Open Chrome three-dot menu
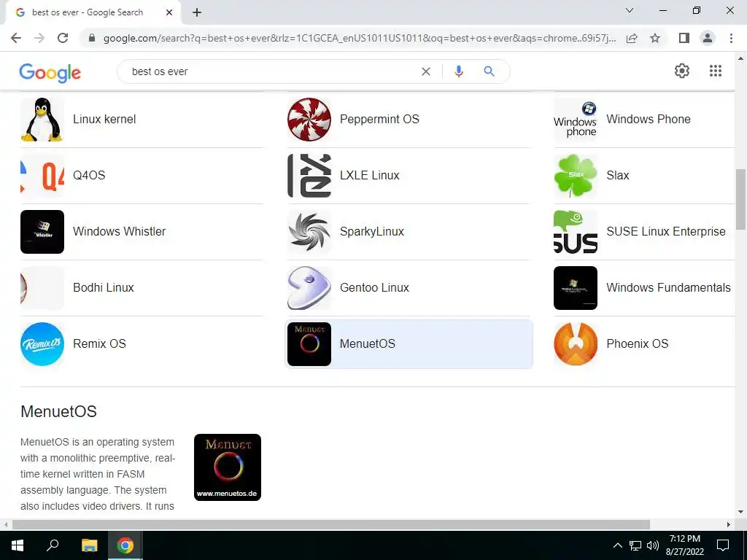 pyautogui.click(x=731, y=38)
